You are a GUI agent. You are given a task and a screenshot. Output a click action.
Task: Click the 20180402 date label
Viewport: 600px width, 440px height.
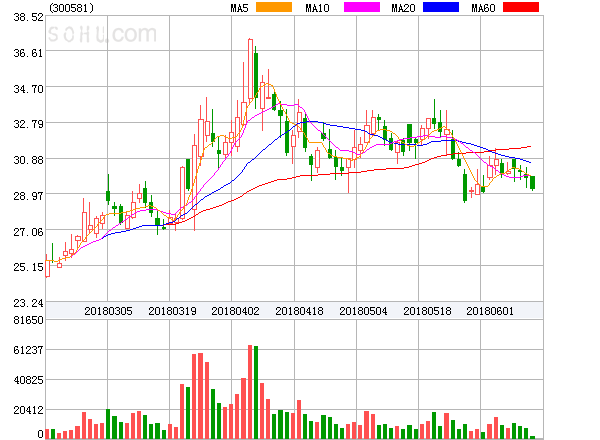click(235, 311)
